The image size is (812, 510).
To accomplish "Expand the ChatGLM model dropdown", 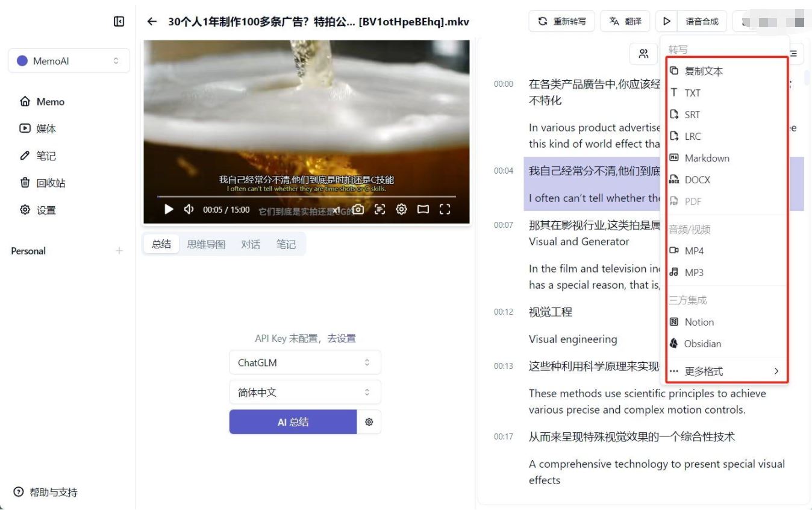I will [x=305, y=362].
